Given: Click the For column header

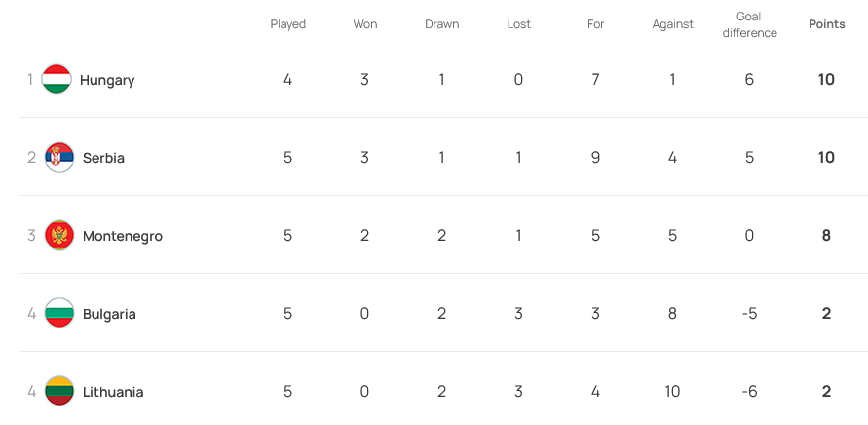Looking at the screenshot, I should (x=596, y=24).
